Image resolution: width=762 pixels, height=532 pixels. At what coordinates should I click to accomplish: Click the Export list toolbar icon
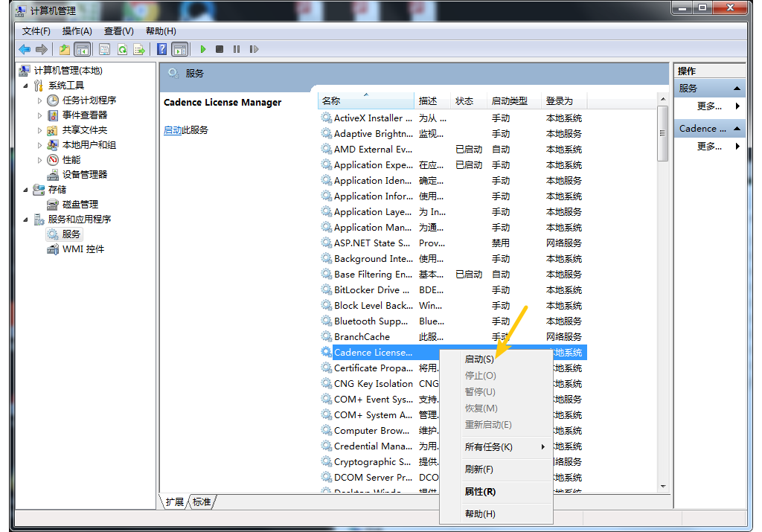139,49
